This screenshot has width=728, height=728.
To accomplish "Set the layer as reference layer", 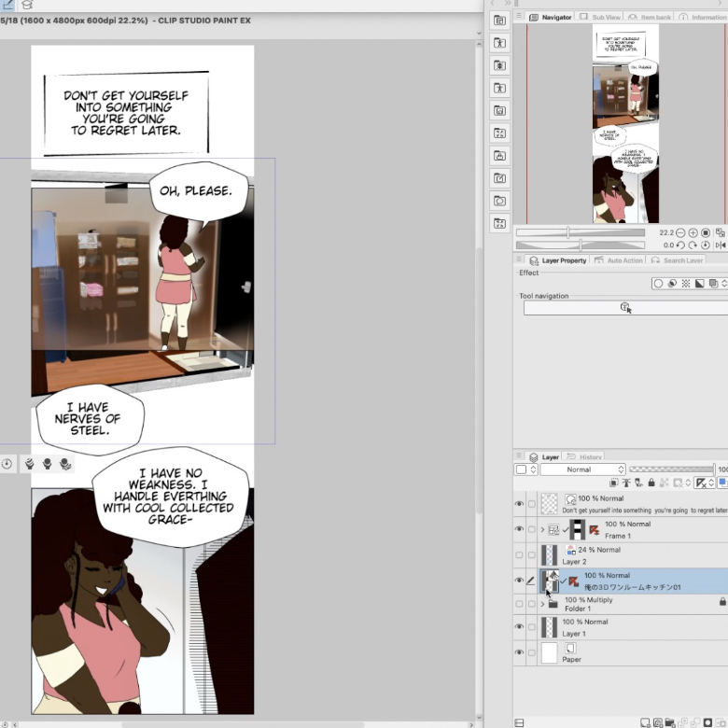I will click(x=626, y=483).
